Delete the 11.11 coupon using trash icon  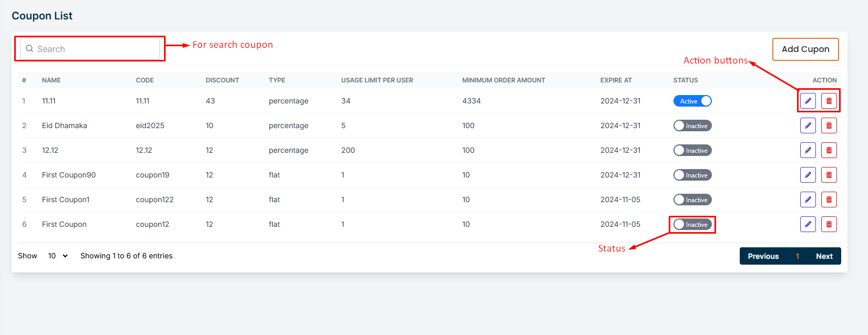[829, 101]
